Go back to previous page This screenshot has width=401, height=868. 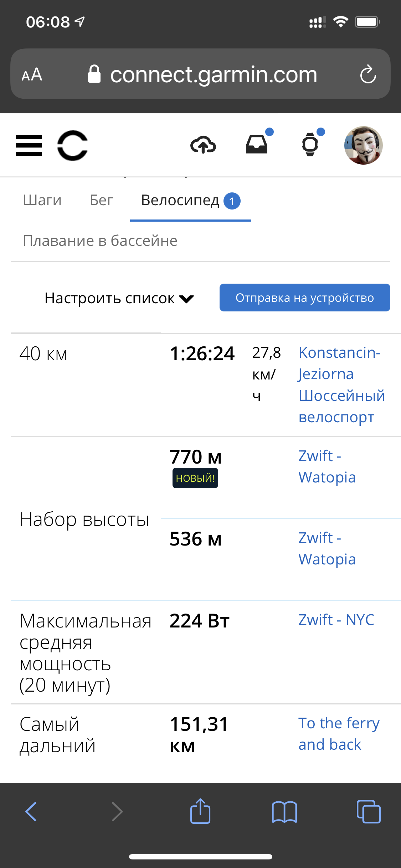coord(31,812)
